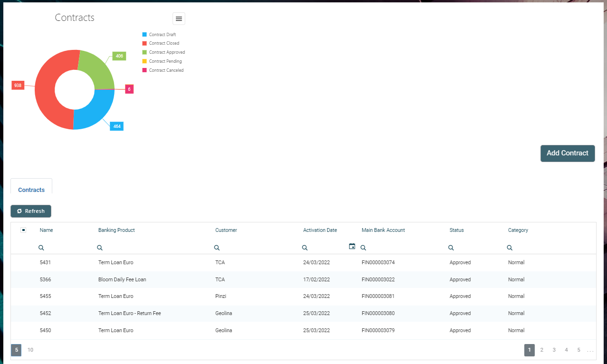Click the search icon under Category column
The height and width of the screenshot is (364, 607).
[510, 248]
